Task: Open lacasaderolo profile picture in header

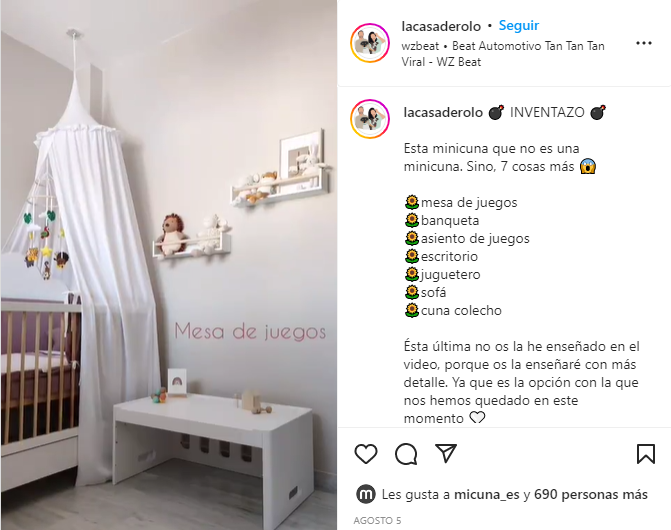Action: tap(370, 43)
